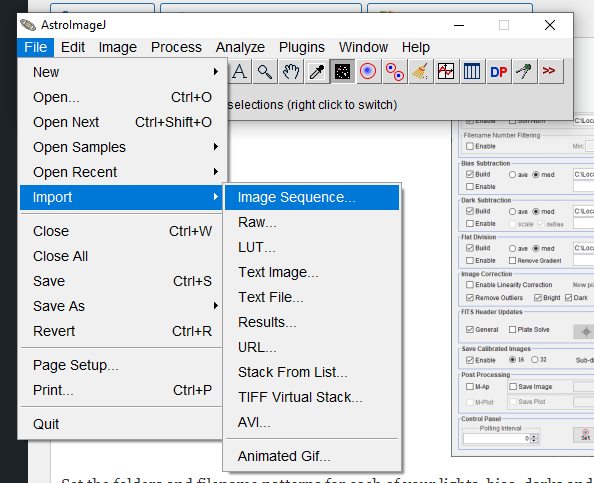Open the File menu
The height and width of the screenshot is (483, 594).
[x=36, y=47]
